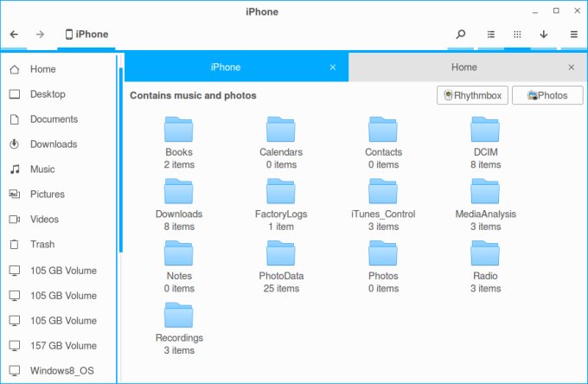Open the hamburger application menu
Viewport: 588px width, 384px height.
click(573, 35)
